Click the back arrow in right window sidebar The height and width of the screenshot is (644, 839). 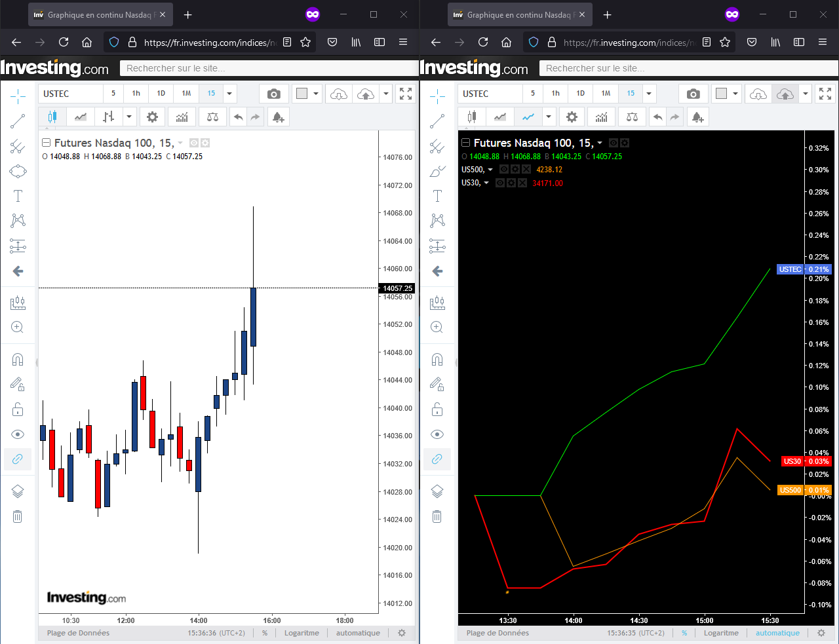[x=437, y=271]
